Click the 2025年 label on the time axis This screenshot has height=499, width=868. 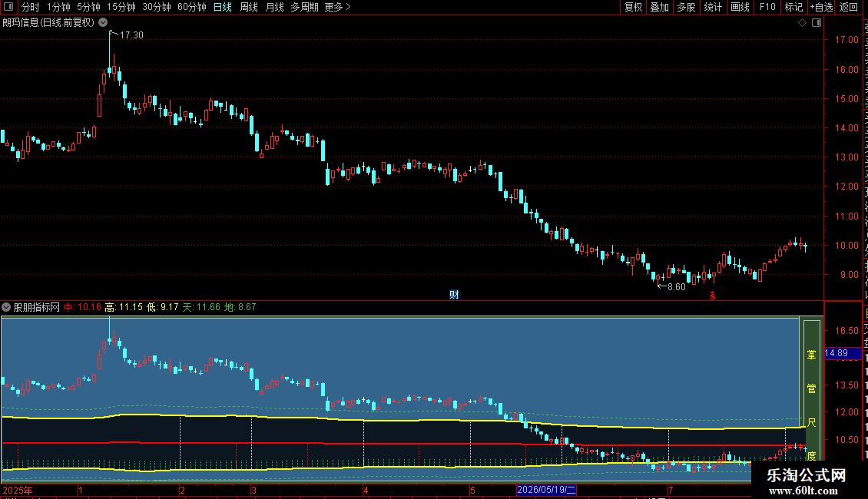[x=17, y=490]
